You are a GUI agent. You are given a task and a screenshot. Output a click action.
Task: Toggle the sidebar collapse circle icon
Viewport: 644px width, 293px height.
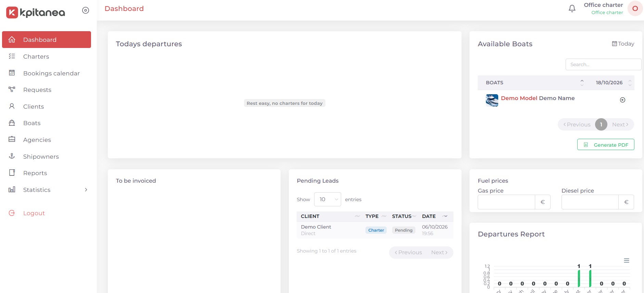[86, 10]
